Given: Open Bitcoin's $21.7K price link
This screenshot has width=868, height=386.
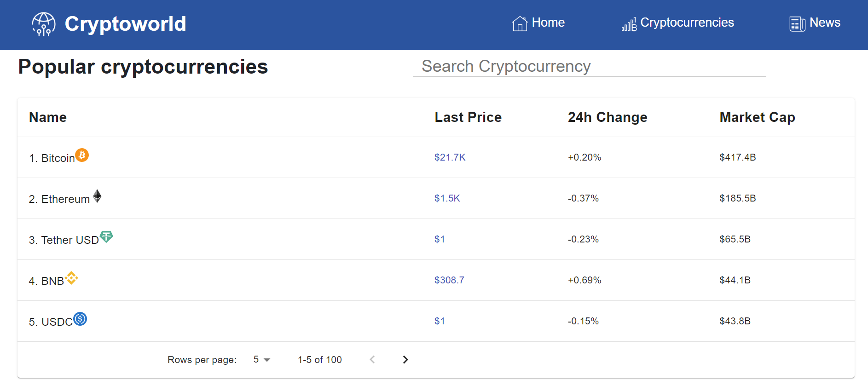Looking at the screenshot, I should pyautogui.click(x=450, y=157).
